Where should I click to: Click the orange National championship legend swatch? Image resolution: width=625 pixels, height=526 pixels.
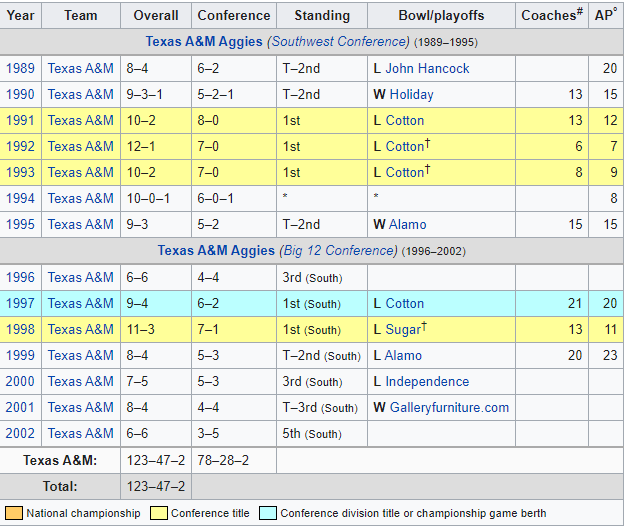tap(13, 513)
